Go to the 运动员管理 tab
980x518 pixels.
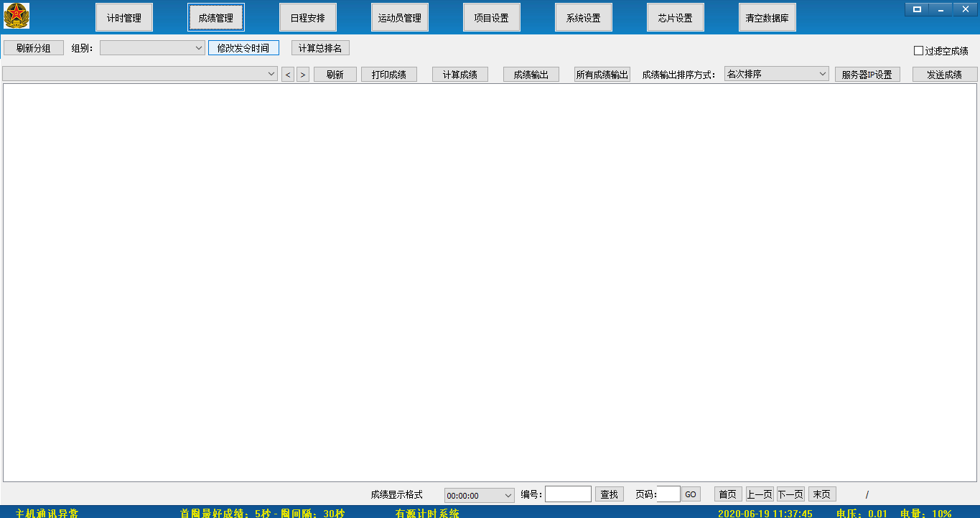click(x=400, y=18)
